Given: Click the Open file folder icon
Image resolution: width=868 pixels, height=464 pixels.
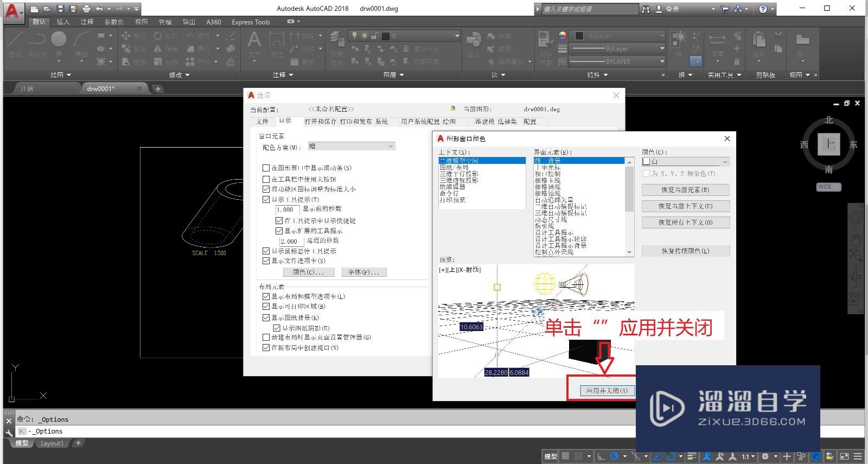Looking at the screenshot, I should click(47, 9).
